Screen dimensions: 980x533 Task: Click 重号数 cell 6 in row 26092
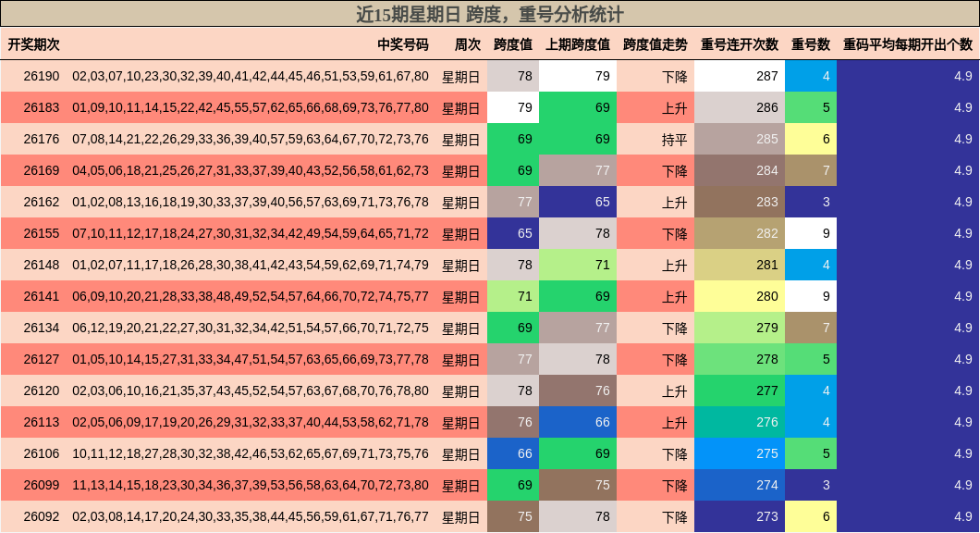811,516
